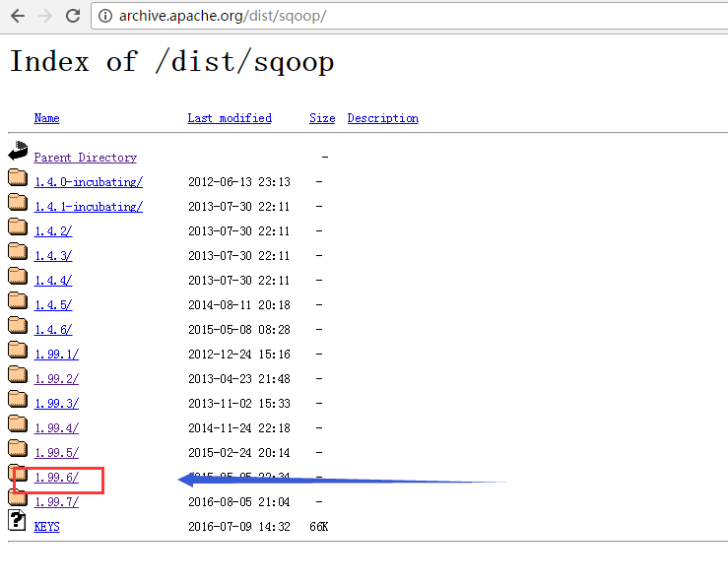
Task: Click the Parent Directory back-arrow icon
Action: [x=18, y=151]
